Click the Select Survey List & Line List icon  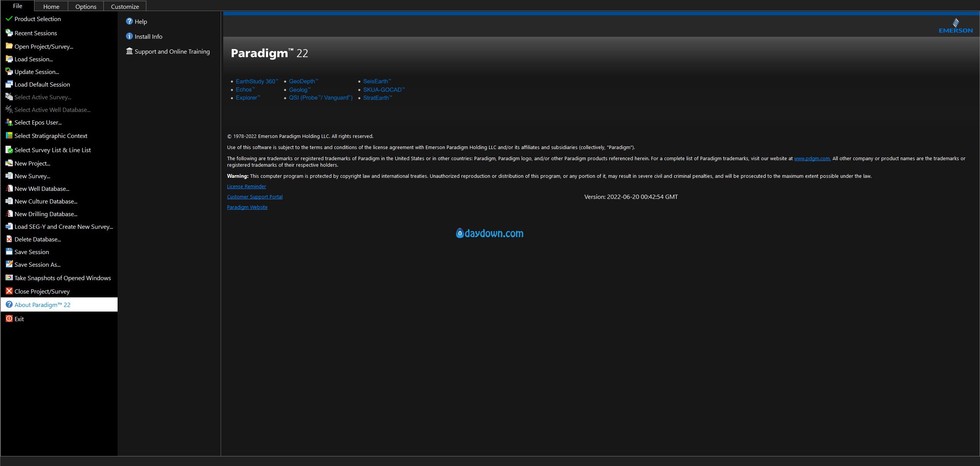9,150
